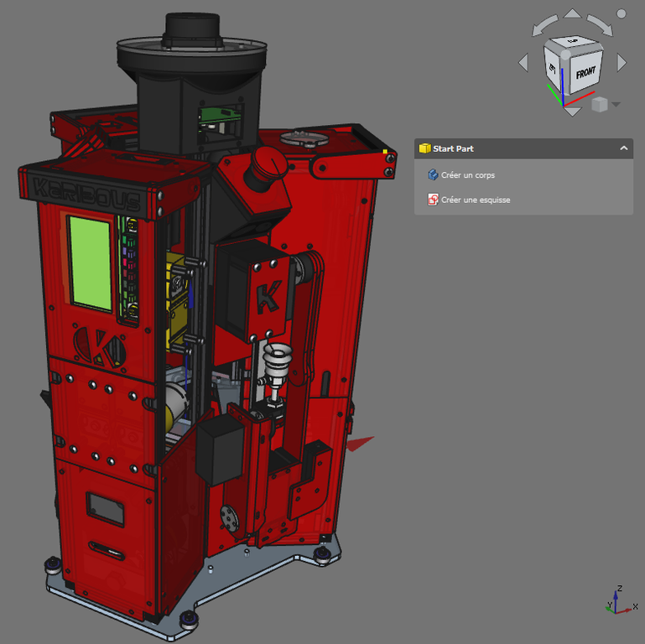Screen dimensions: 645x644
Task: Rotate view right using the right triangle arrow
Action: 622,63
